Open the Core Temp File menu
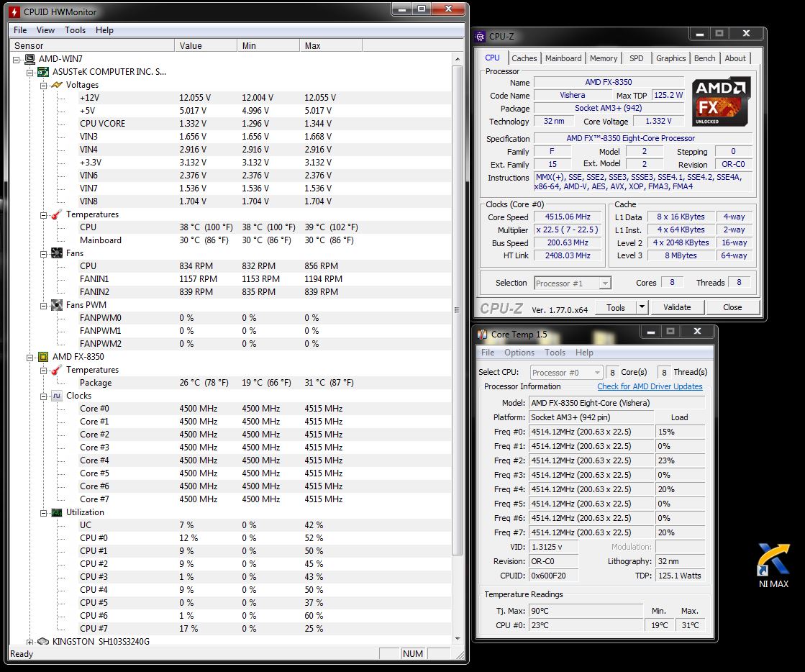 tap(488, 352)
